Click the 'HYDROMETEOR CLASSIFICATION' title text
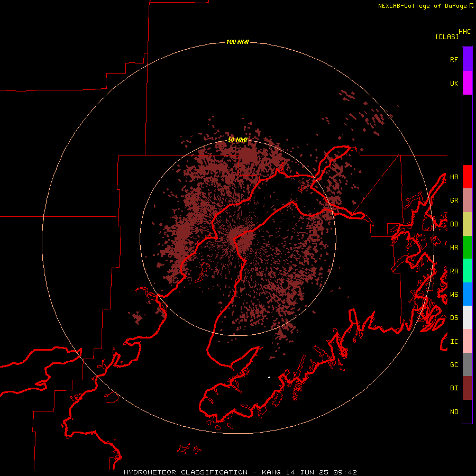This screenshot has height=476, width=476. tap(186, 472)
